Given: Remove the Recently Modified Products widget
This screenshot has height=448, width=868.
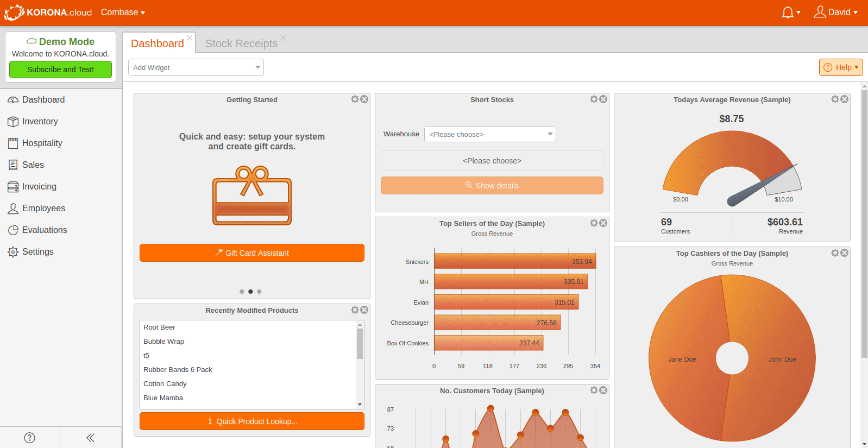Looking at the screenshot, I should [364, 310].
